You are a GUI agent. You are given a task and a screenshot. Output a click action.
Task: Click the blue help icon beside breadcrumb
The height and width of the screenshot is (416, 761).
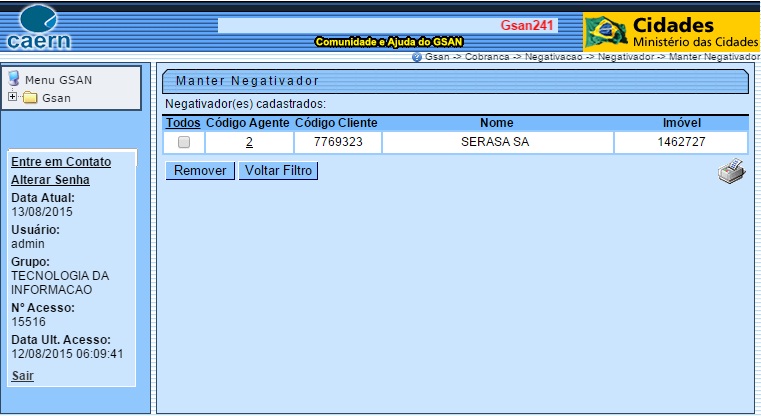[x=417, y=57]
